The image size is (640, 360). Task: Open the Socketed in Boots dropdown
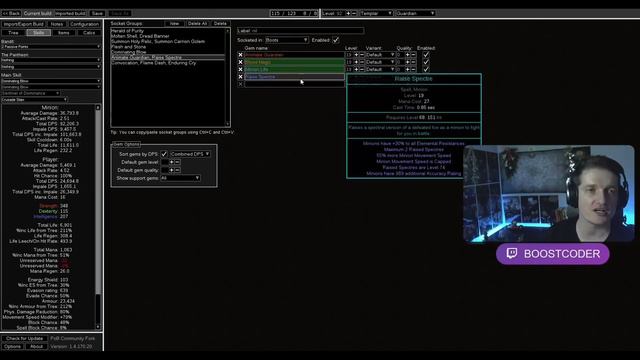(x=287, y=40)
